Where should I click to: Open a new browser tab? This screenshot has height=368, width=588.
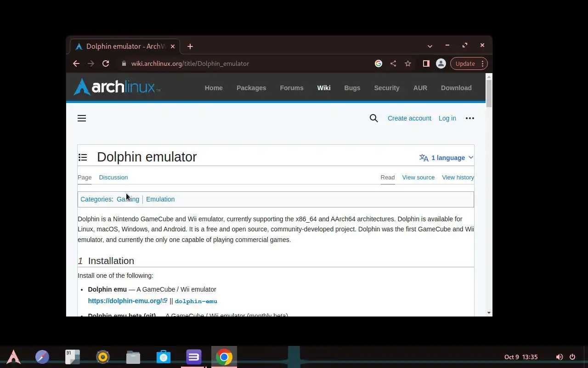click(x=190, y=46)
